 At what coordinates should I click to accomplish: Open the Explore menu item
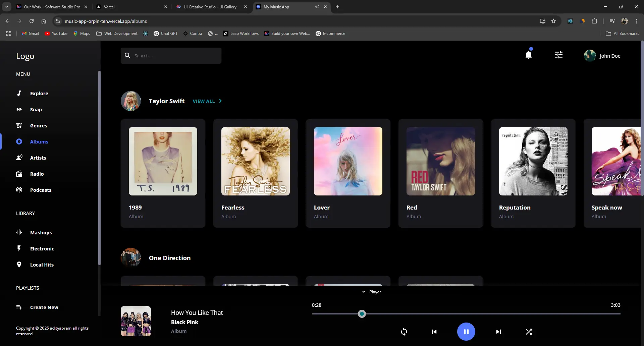coord(39,93)
